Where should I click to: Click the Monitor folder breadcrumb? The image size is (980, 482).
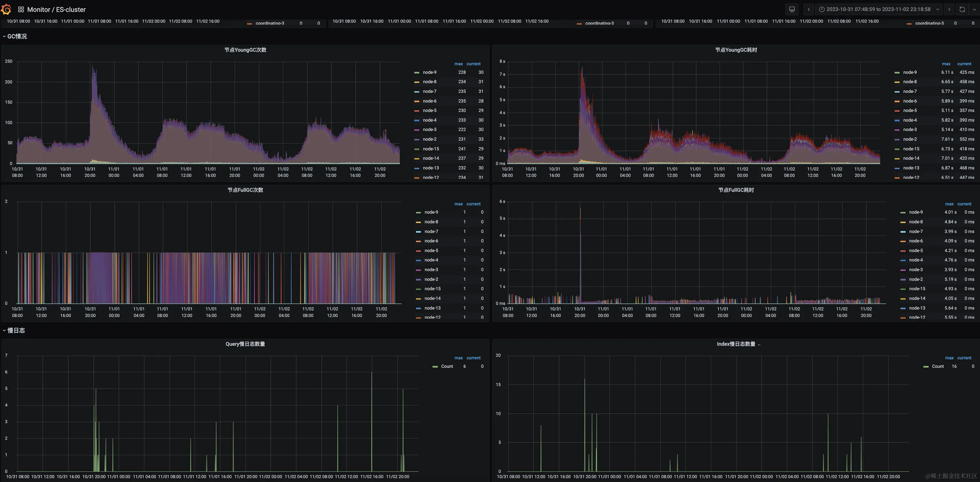pyautogui.click(x=39, y=9)
